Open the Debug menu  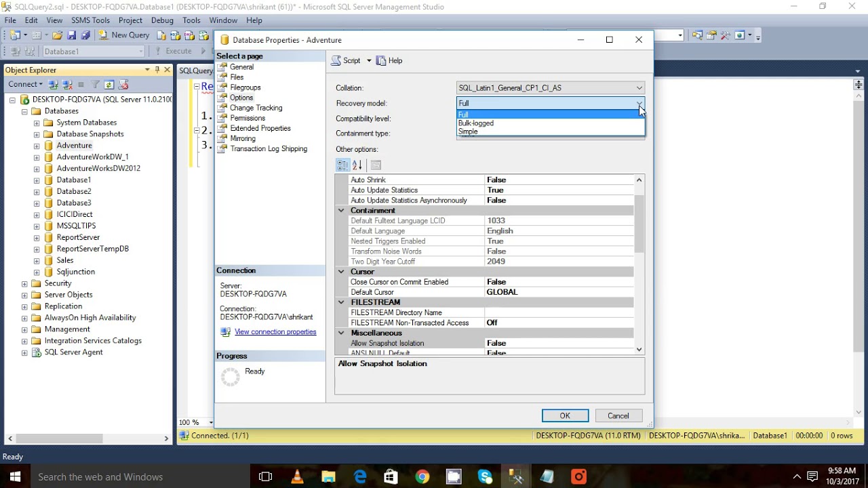click(162, 20)
